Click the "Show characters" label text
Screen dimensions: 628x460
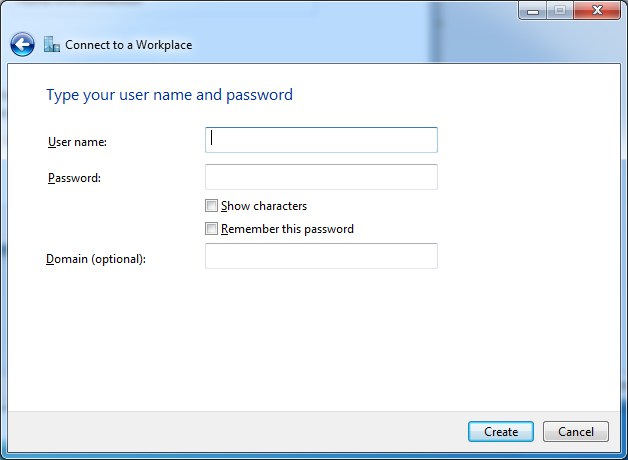264,206
